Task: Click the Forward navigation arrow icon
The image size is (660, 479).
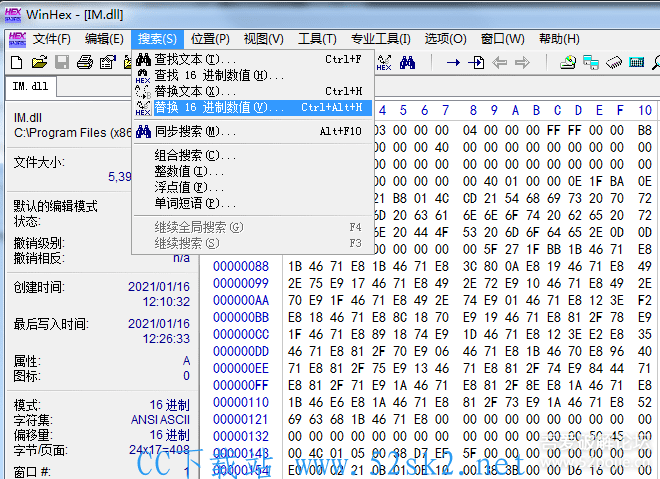Action: [x=522, y=63]
